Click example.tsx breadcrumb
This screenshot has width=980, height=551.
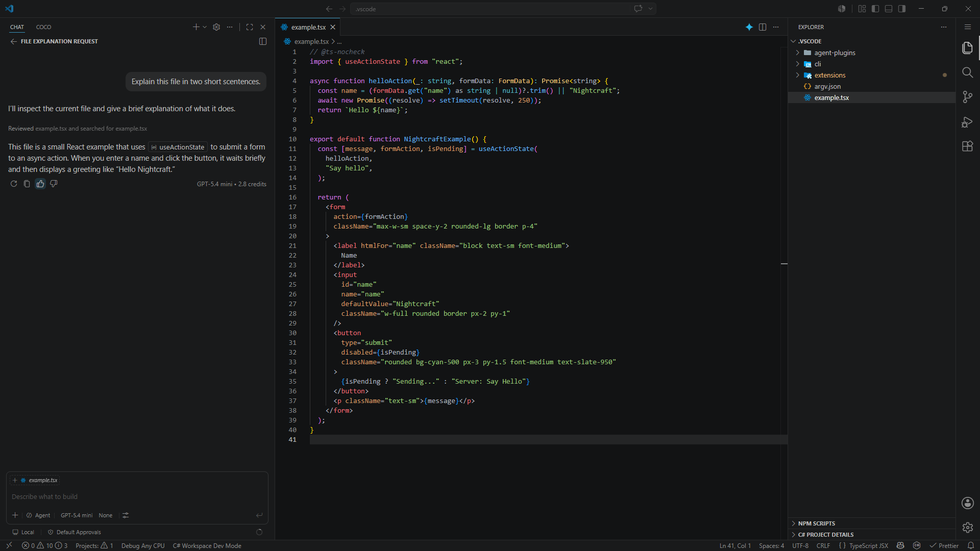click(311, 41)
